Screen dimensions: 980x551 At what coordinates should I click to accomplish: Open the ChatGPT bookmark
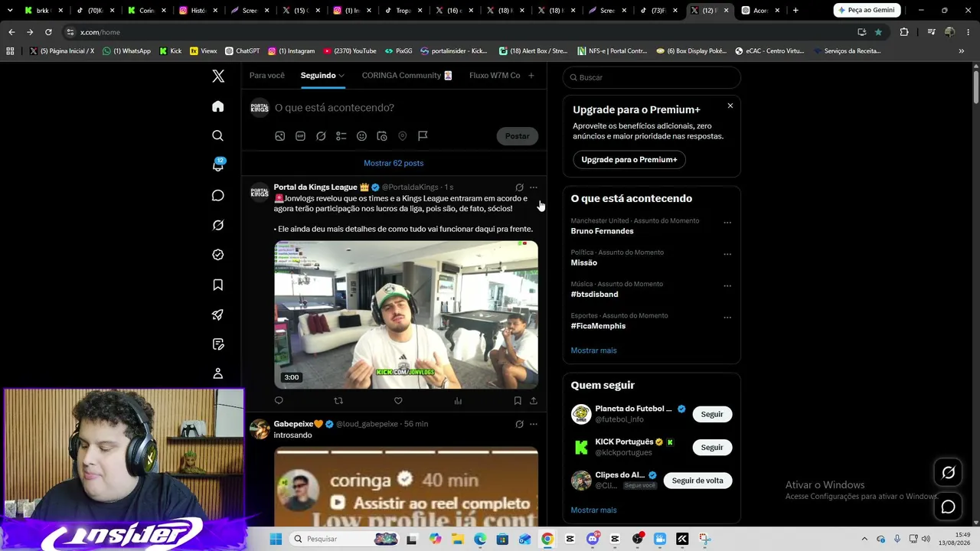[x=243, y=51]
